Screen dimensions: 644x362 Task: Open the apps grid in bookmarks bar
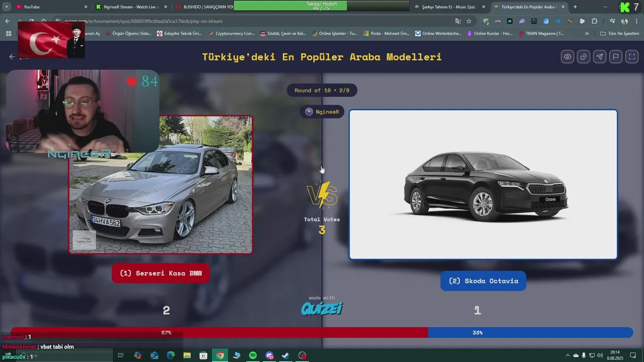9,34
